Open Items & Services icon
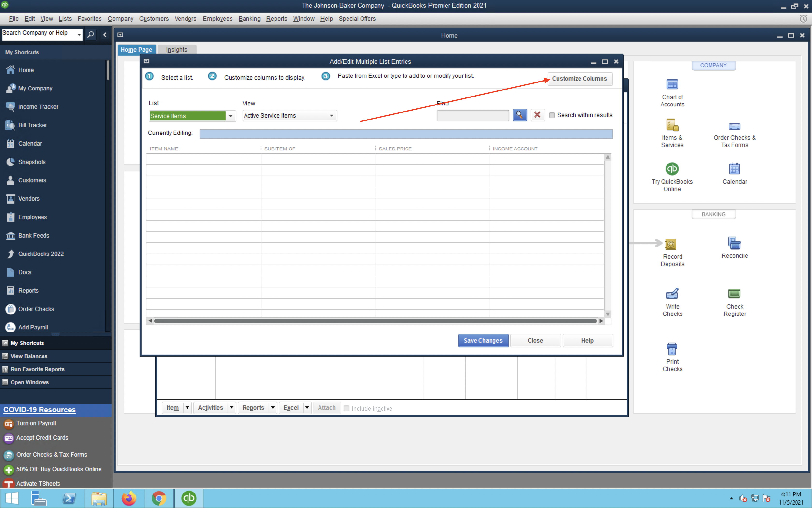The width and height of the screenshot is (812, 508). click(672, 125)
